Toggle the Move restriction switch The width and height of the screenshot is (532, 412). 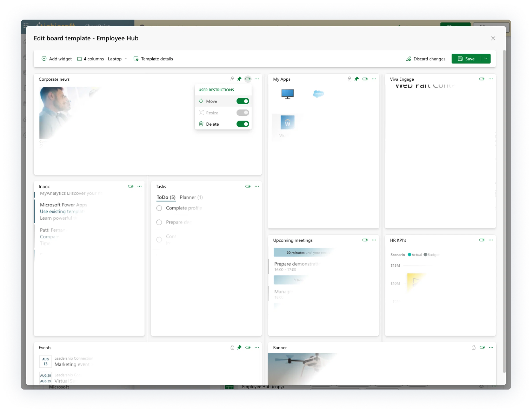click(243, 101)
